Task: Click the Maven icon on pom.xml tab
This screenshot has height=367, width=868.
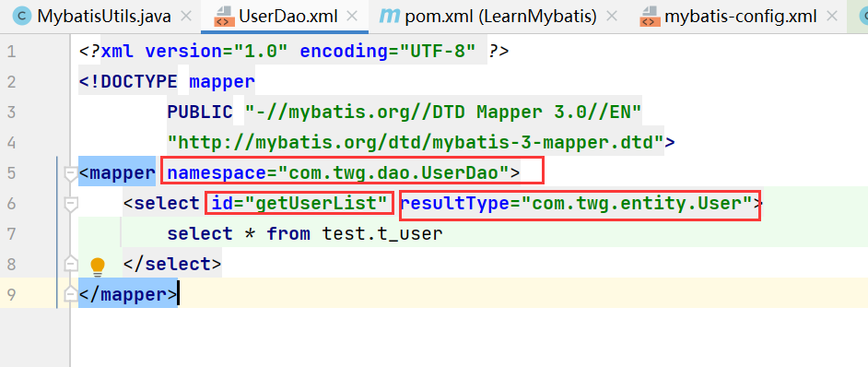Action: pos(389,17)
